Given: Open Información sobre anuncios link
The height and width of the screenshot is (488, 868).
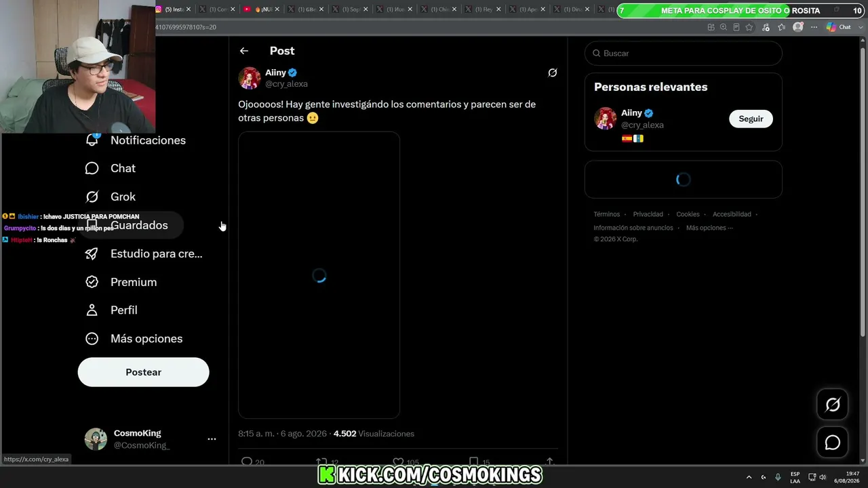Looking at the screenshot, I should click(x=633, y=228).
